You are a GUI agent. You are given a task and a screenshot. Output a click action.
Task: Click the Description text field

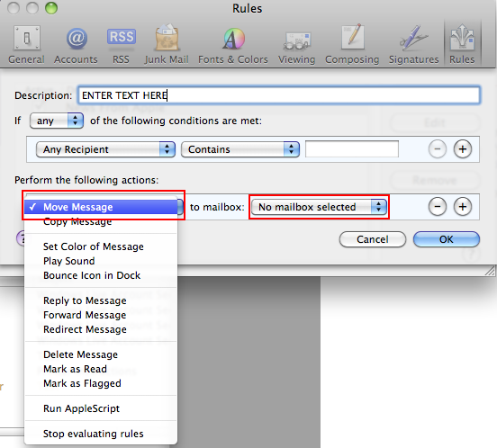point(279,95)
